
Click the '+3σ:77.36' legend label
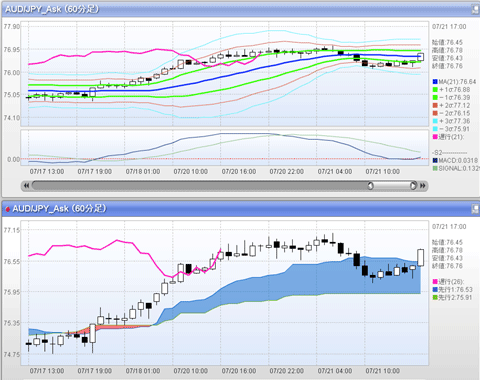tap(455, 121)
